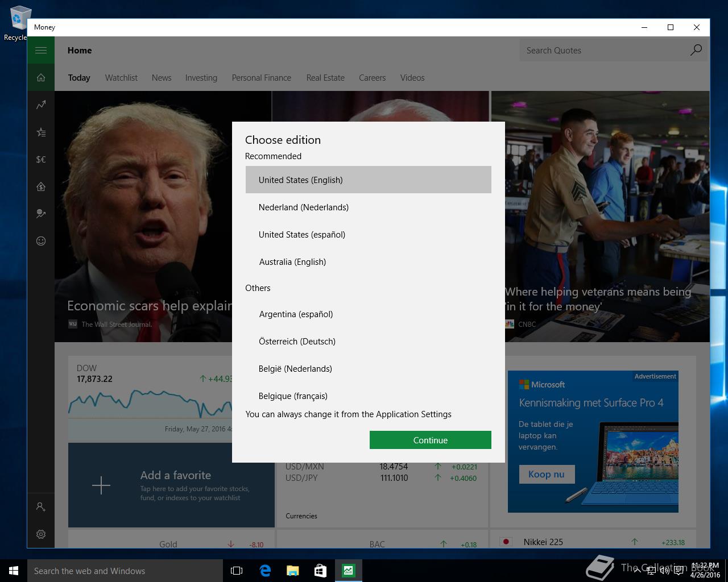This screenshot has width=728, height=582.
Task: Select België (Nederlands) edition
Action: click(x=369, y=368)
